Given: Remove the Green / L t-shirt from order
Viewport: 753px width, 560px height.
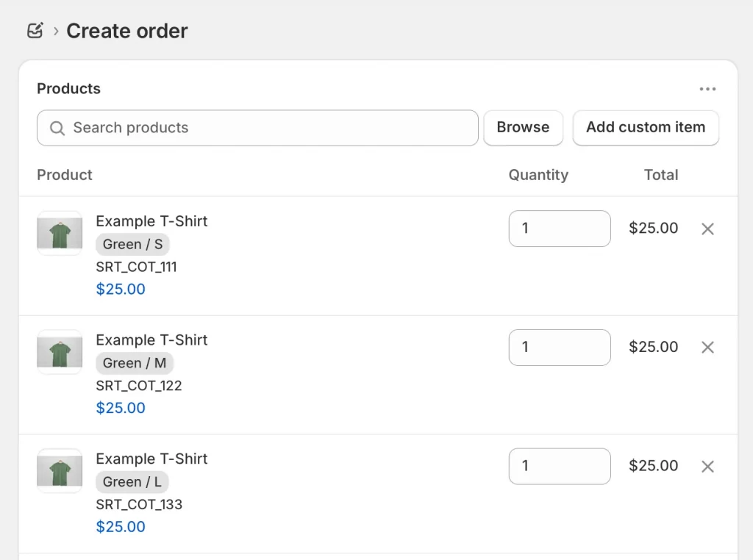Looking at the screenshot, I should click(707, 466).
